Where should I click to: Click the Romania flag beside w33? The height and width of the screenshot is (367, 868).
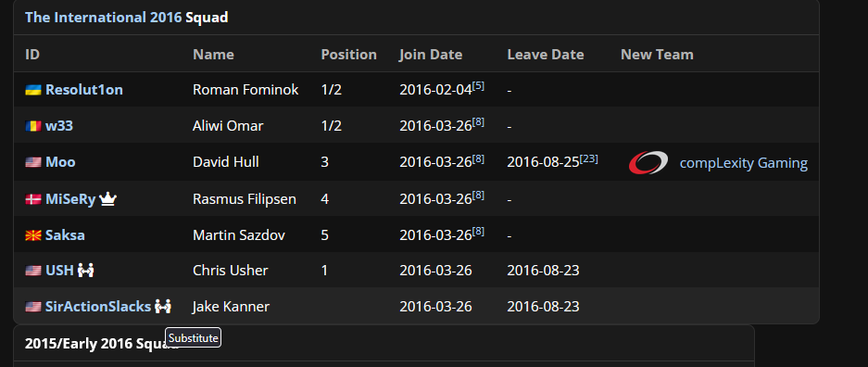(x=33, y=126)
